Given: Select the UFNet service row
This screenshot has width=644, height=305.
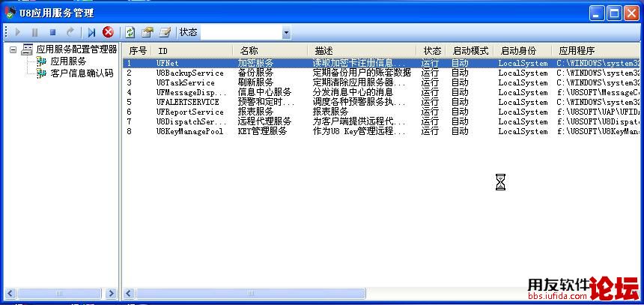Looking at the screenshot, I should (381, 63).
